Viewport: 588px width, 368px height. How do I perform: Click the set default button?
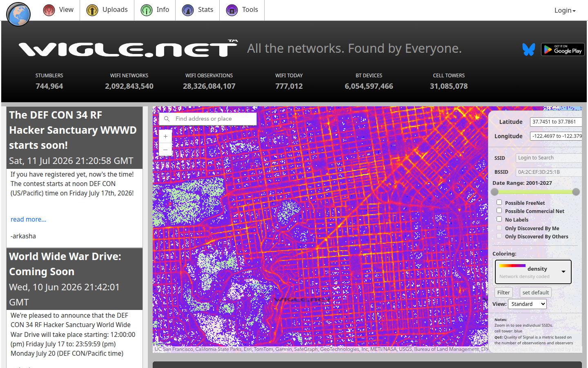point(535,292)
